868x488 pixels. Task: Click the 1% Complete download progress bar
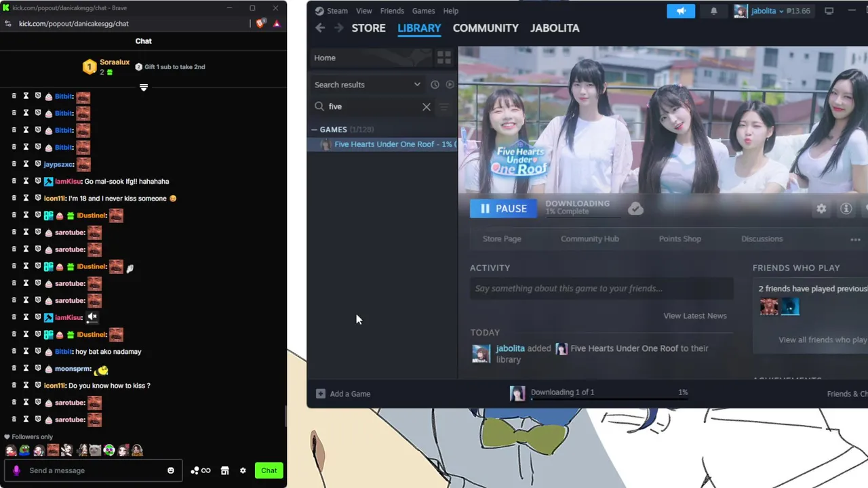[x=583, y=218]
